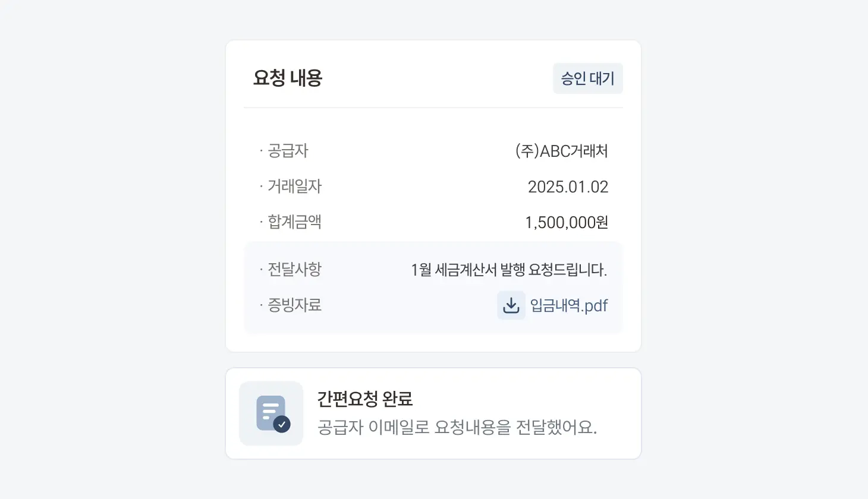Click the bullet dot beside 증빙자료 label

tap(262, 305)
